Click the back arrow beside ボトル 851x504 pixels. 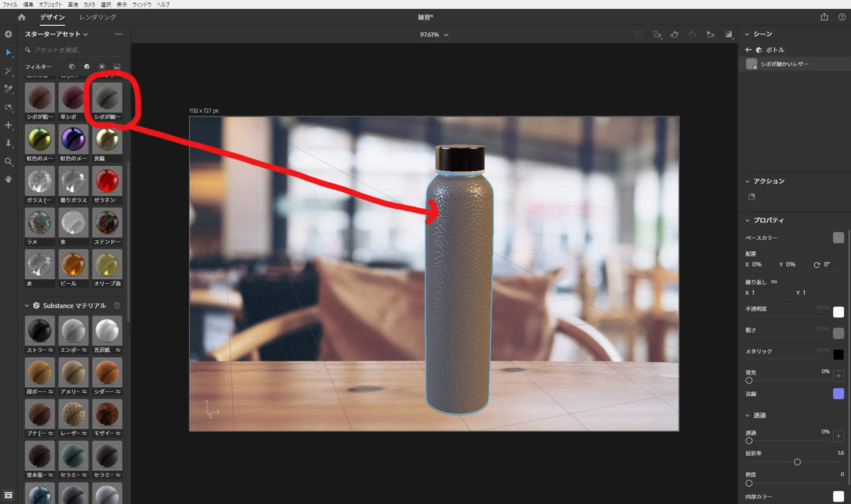tap(749, 50)
